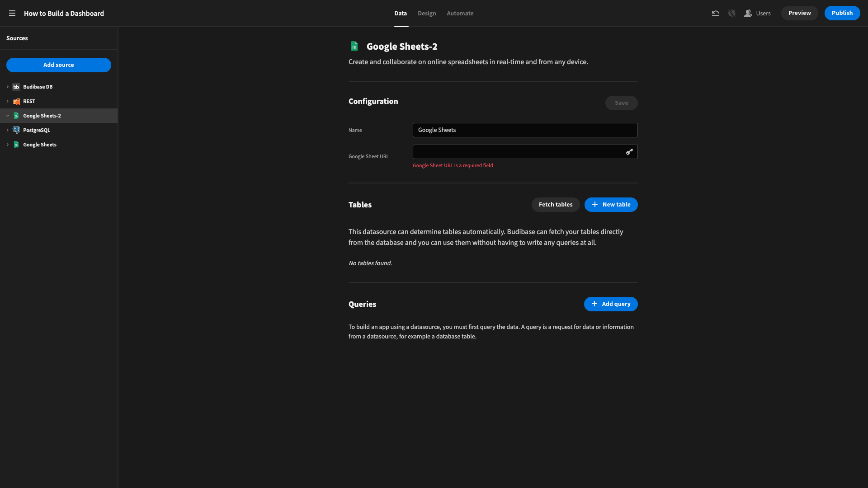
Task: Expand the last Google Sheets source
Action: click(x=7, y=145)
